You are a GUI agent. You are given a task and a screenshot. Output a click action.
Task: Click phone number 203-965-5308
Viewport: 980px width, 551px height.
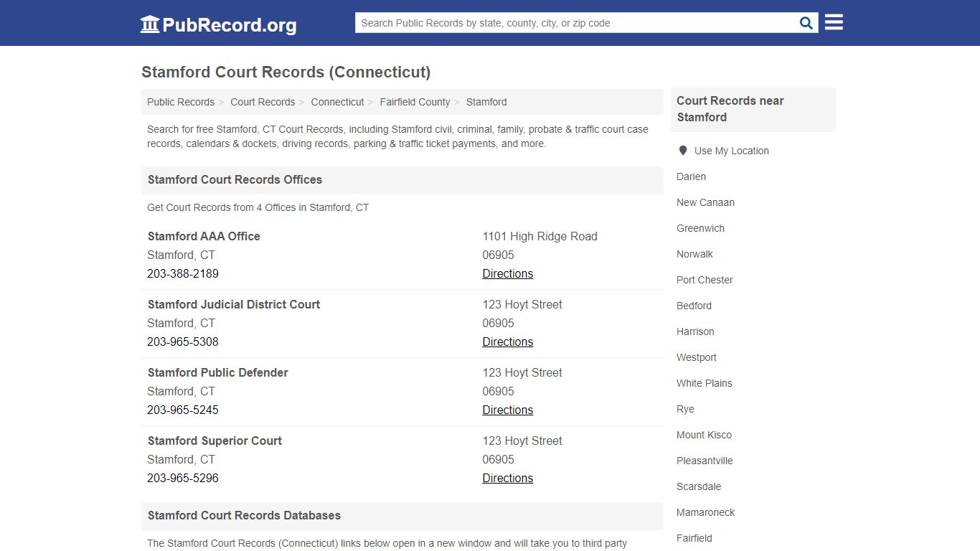click(x=183, y=342)
